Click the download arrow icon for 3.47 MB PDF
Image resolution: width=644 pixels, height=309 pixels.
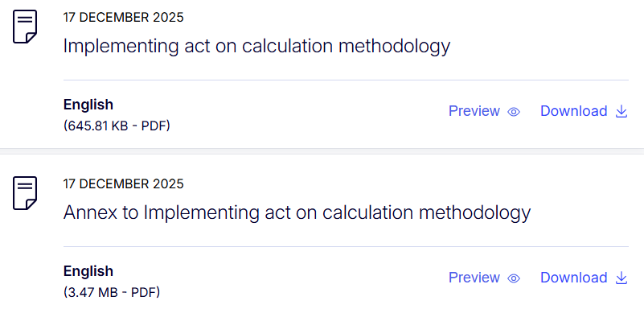tap(621, 278)
